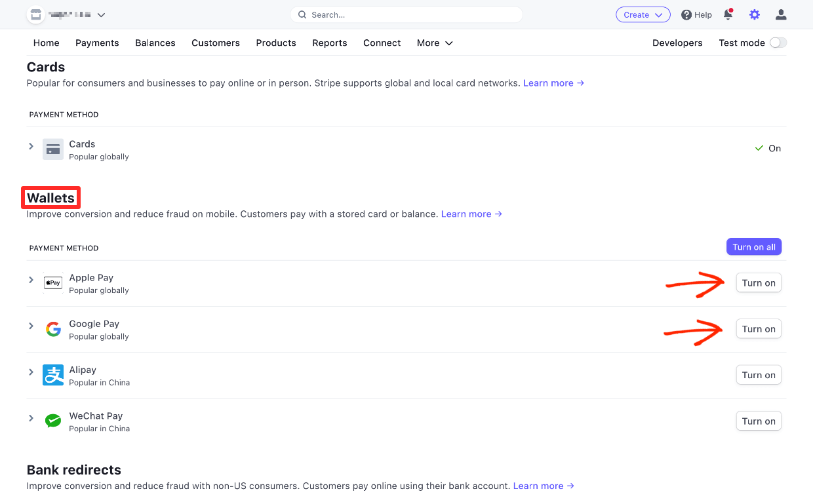The width and height of the screenshot is (813, 504).
Task: Click the Cards credit card icon
Action: tap(53, 149)
